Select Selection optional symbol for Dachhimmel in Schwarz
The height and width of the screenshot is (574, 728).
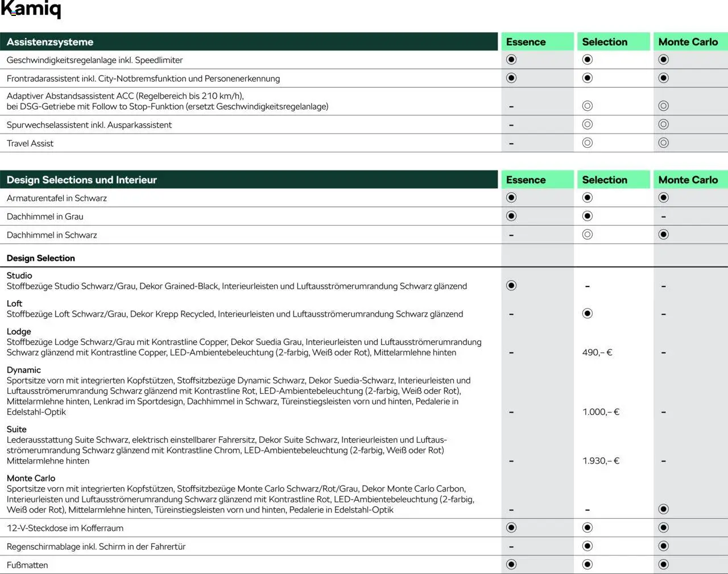tap(588, 235)
